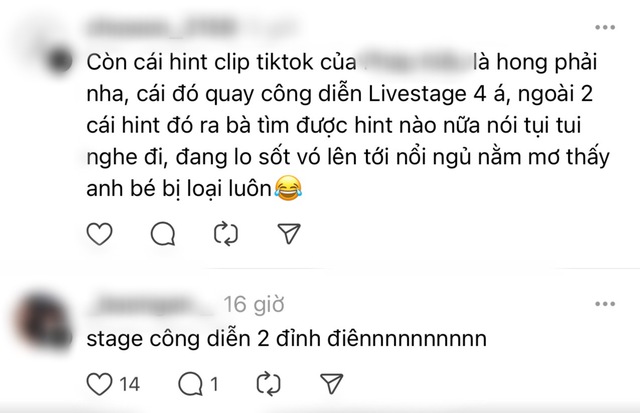Share the Livestage 4 hint post
This screenshot has height=413, width=640.
point(289,234)
